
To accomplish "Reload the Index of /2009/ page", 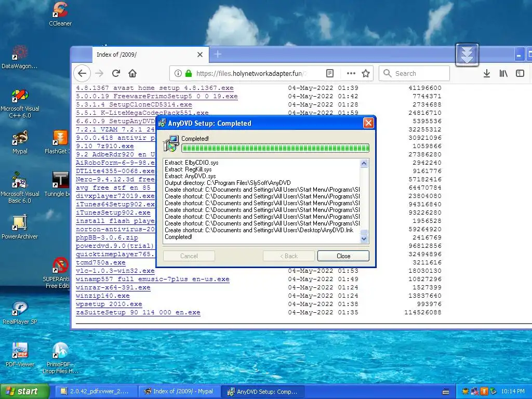I will pos(116,73).
